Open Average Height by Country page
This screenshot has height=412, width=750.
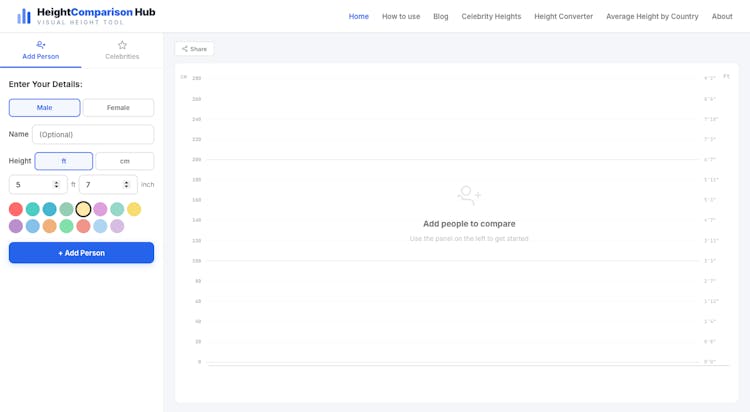point(652,17)
